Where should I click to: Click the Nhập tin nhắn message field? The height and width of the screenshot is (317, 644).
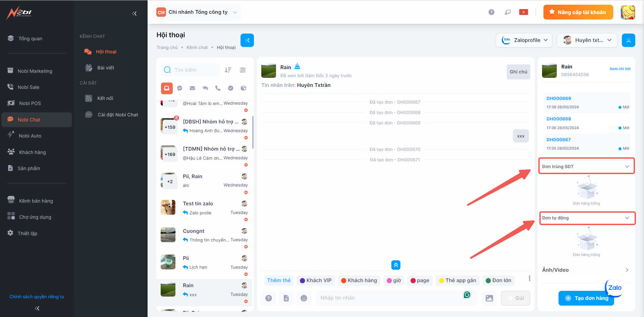389,298
